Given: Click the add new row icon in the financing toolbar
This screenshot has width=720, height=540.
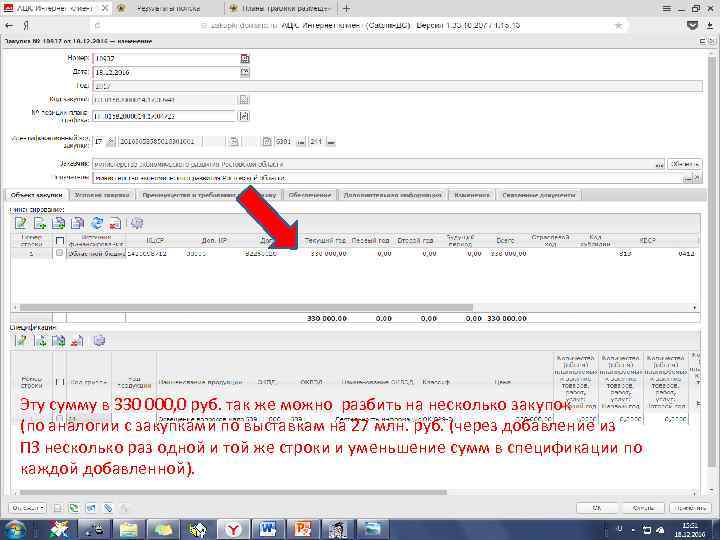Looking at the screenshot, I should 40,223.
